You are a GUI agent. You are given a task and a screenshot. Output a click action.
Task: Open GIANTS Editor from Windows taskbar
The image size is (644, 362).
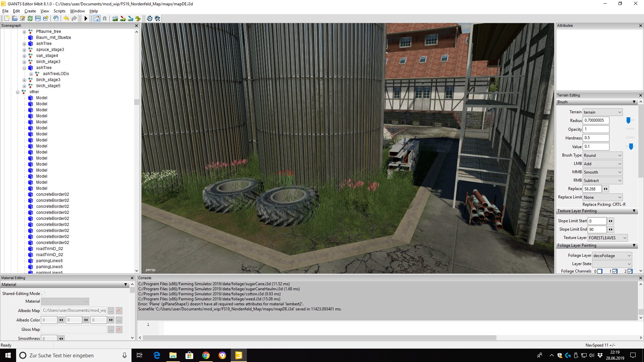pos(238,355)
